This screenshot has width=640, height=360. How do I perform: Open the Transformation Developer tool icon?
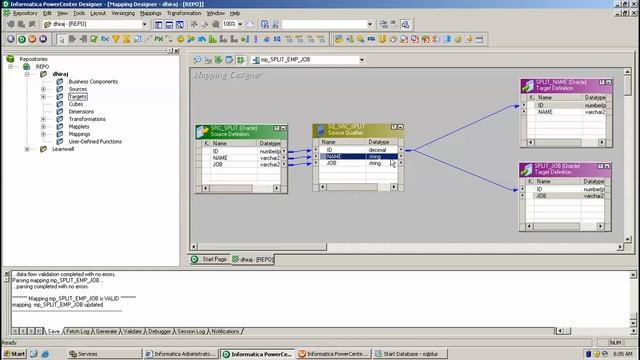click(219, 60)
